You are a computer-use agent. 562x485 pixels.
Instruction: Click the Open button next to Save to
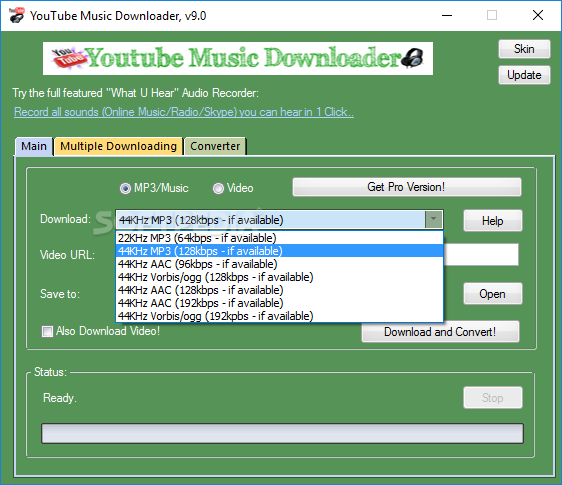(492, 294)
